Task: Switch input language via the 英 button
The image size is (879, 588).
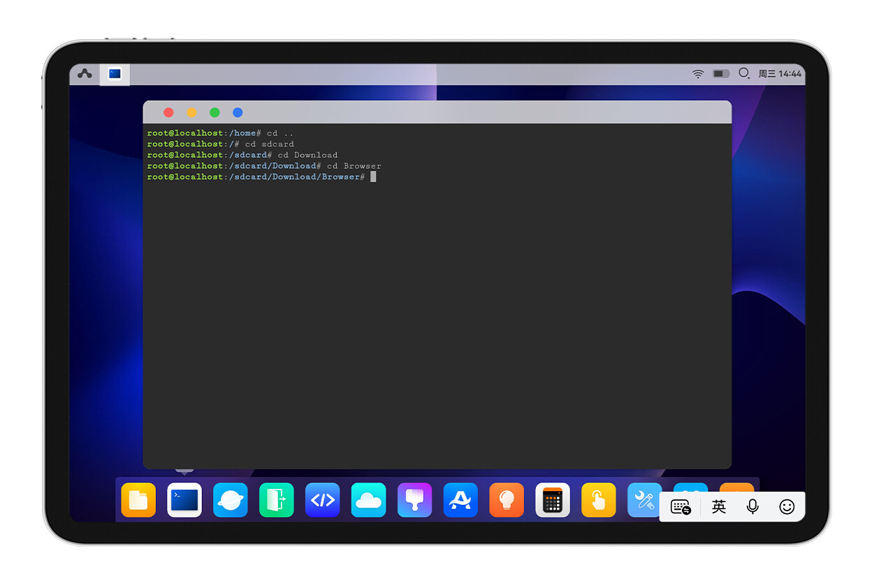Action: click(719, 507)
